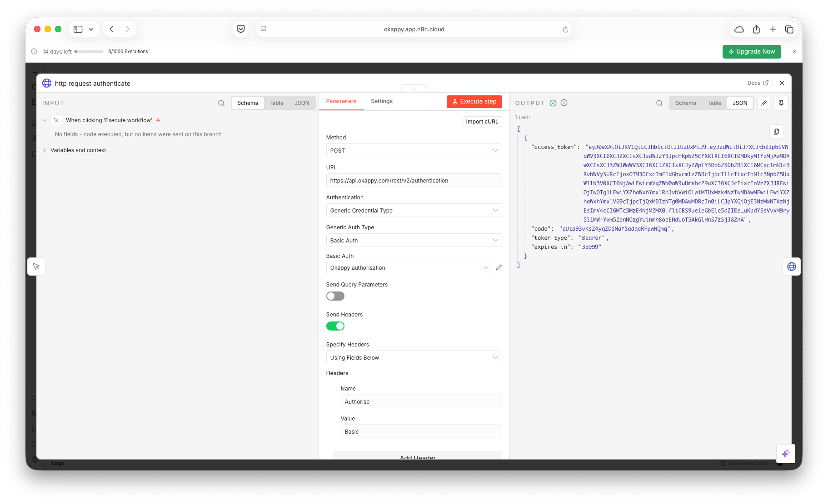Show the Safari tab overview

click(x=789, y=30)
